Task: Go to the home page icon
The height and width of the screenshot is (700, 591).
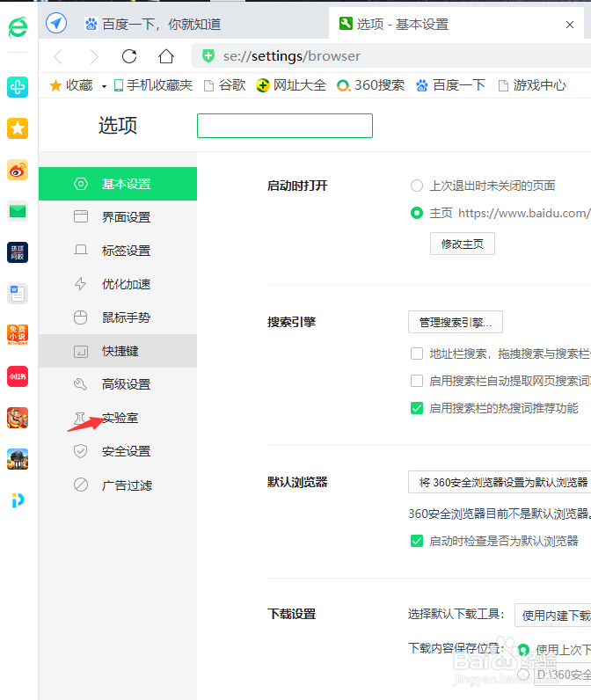Action: pyautogui.click(x=166, y=56)
